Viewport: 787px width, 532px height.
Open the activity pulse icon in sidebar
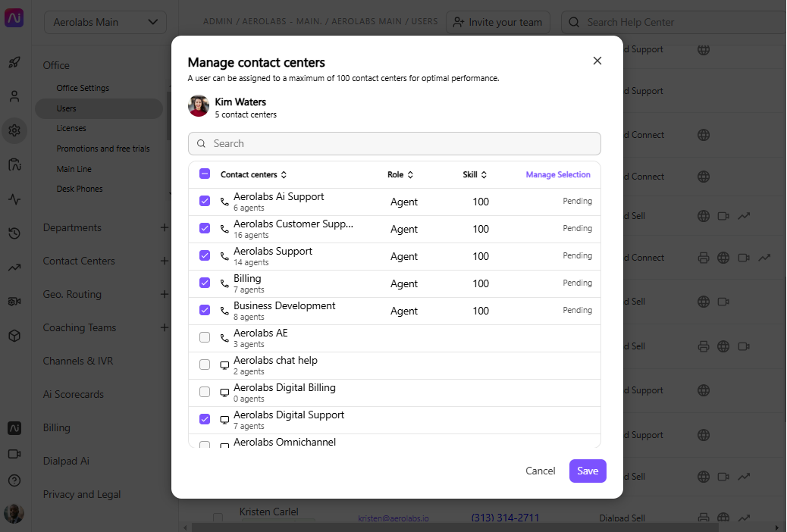[x=14, y=199]
